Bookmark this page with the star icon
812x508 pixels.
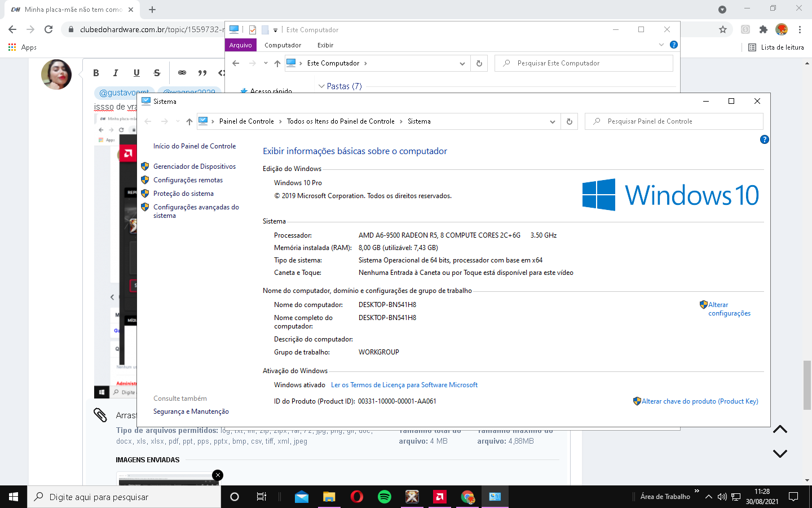723,29
